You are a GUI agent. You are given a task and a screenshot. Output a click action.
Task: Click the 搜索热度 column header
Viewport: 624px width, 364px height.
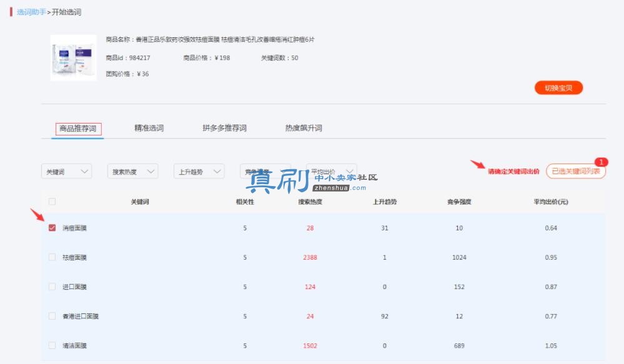pyautogui.click(x=310, y=202)
